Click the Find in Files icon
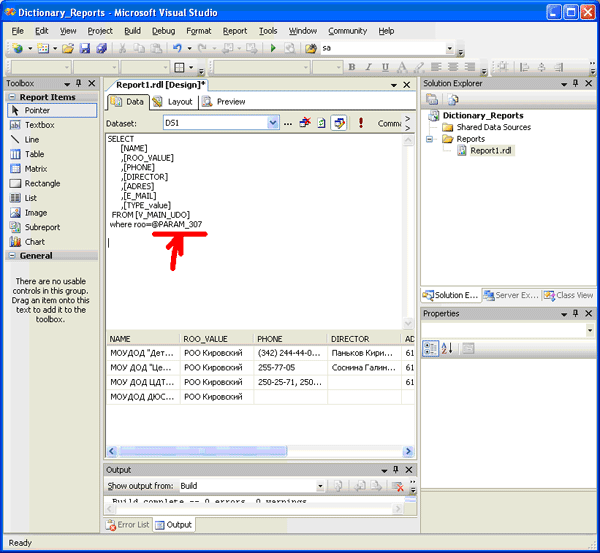The width and height of the screenshot is (600, 553). tap(311, 48)
